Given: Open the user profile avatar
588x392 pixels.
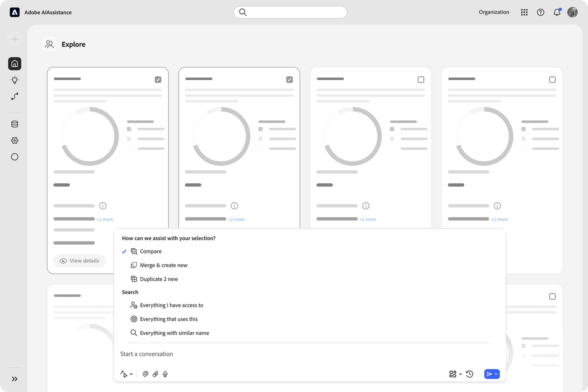Looking at the screenshot, I should coord(572,12).
